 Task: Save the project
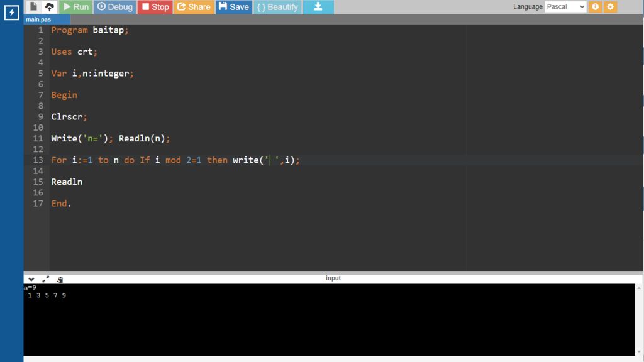(x=234, y=6)
